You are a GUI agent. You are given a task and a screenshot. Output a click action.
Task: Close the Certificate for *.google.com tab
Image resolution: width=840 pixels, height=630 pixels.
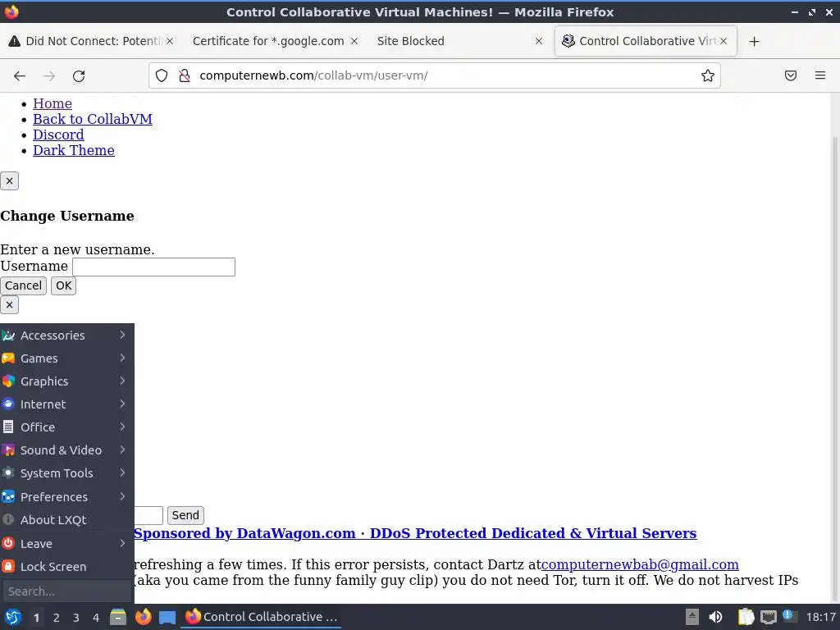(354, 41)
